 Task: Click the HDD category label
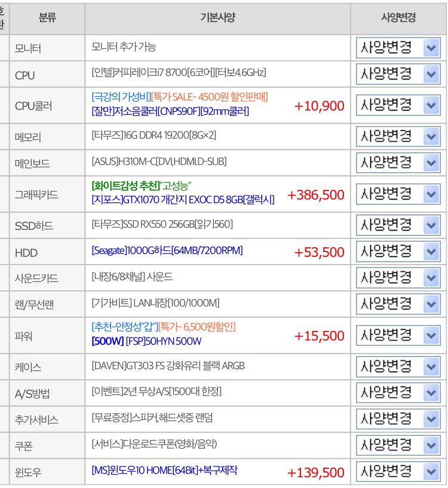(x=26, y=253)
